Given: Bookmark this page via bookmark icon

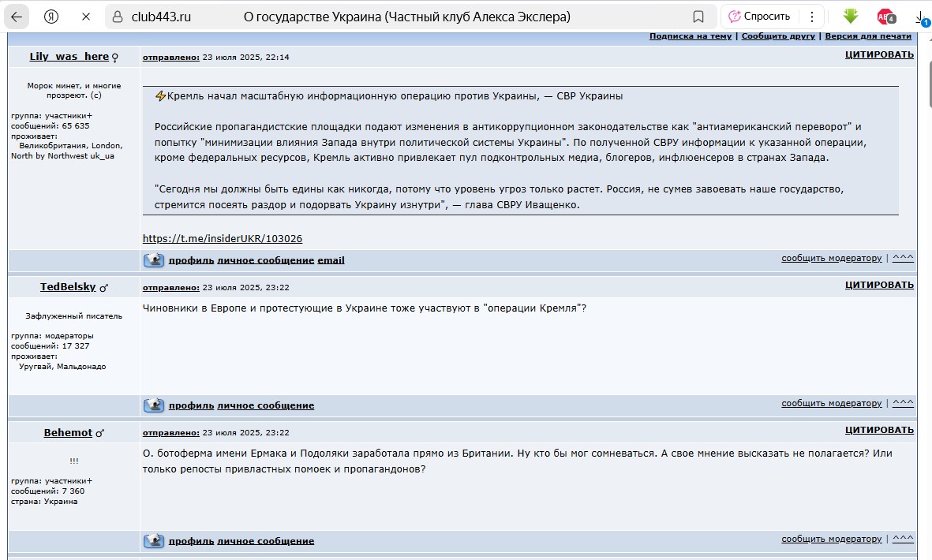Looking at the screenshot, I should click(x=698, y=17).
